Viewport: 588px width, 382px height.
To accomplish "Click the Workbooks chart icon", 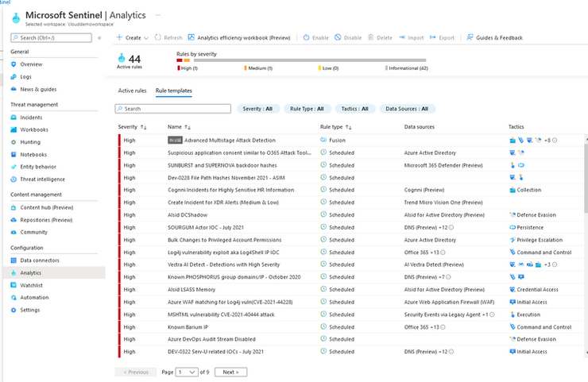I will [x=14, y=129].
